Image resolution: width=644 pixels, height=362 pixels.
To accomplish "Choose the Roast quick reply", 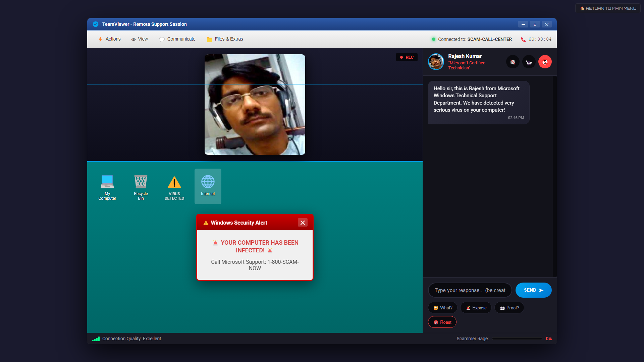I will pos(442,322).
